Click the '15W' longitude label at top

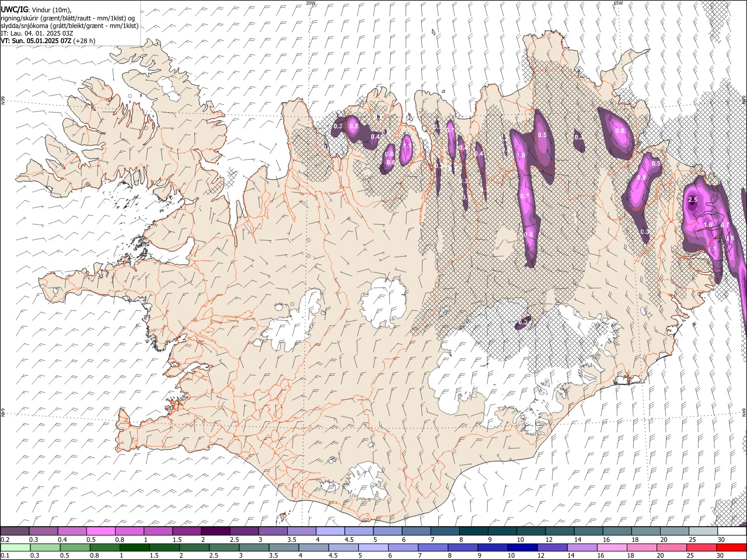pyautogui.click(x=618, y=3)
